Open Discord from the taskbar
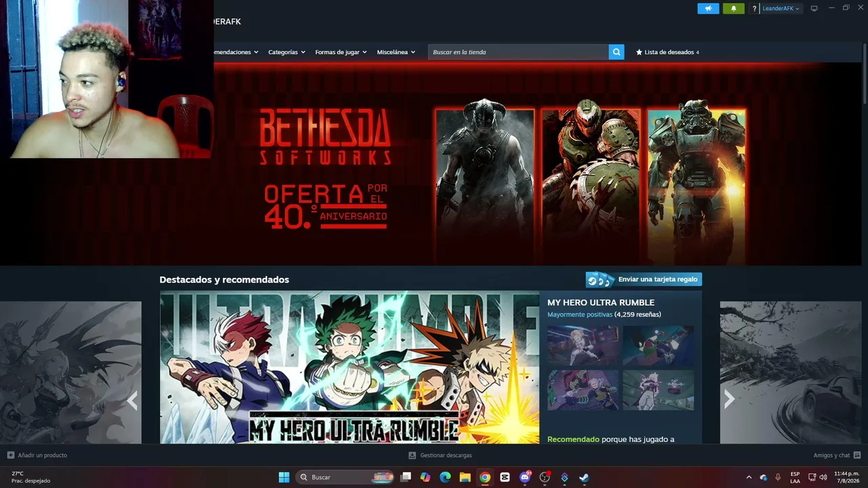This screenshot has width=868, height=488. point(524,477)
